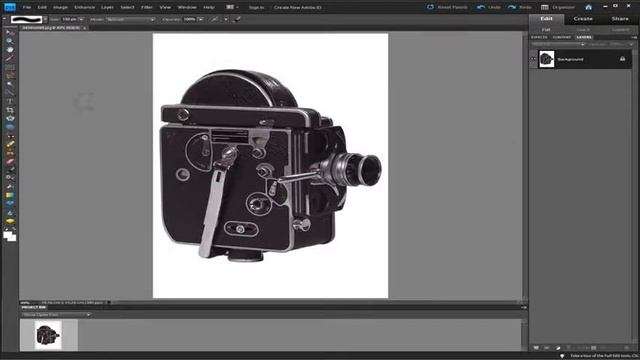Select the Eraser tool
Screen dimensions: 640x360
click(10, 161)
